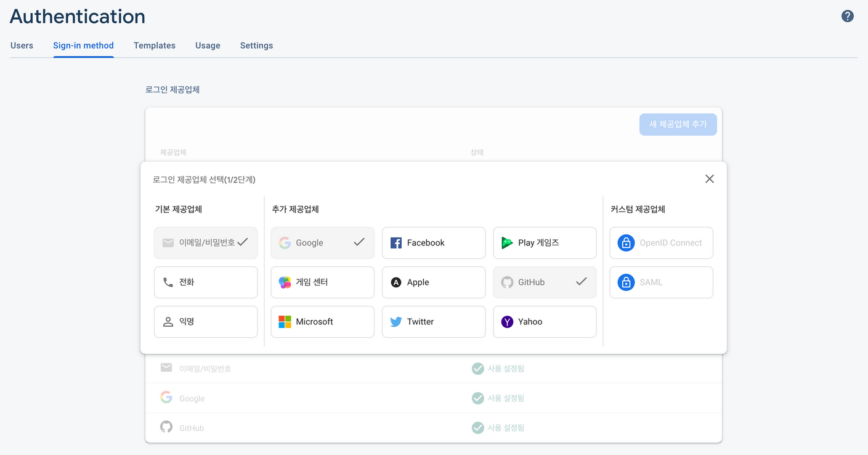Screen dimensions: 868x455
Task: Select the GitHub provider card
Action: 545,282
